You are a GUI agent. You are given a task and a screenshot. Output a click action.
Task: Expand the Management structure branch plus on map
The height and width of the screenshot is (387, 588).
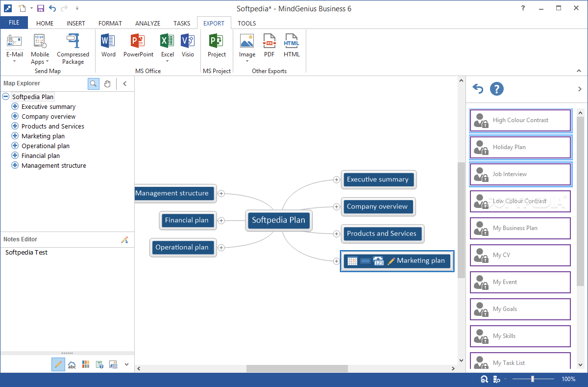tap(221, 193)
